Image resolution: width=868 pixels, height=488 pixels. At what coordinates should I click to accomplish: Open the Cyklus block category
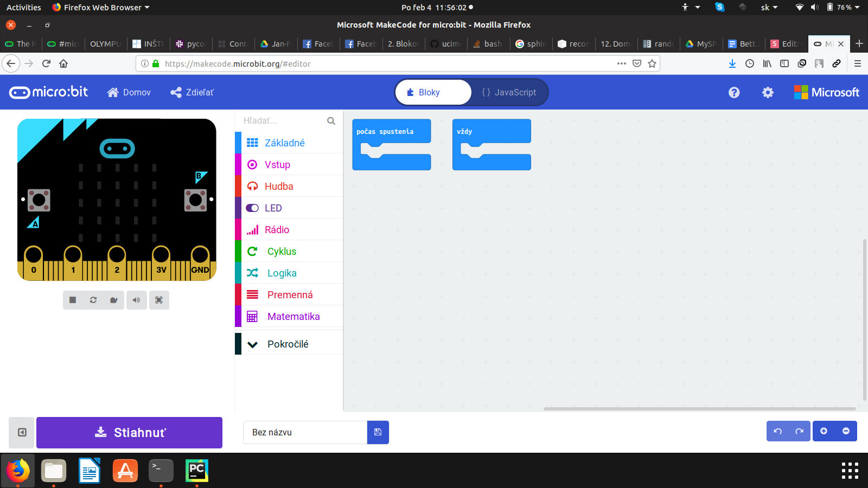(x=289, y=251)
